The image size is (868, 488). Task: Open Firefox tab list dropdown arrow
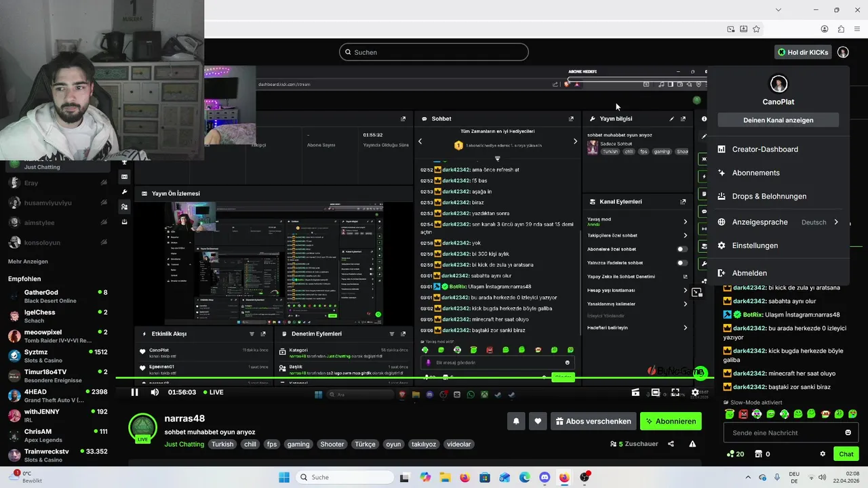click(x=778, y=9)
